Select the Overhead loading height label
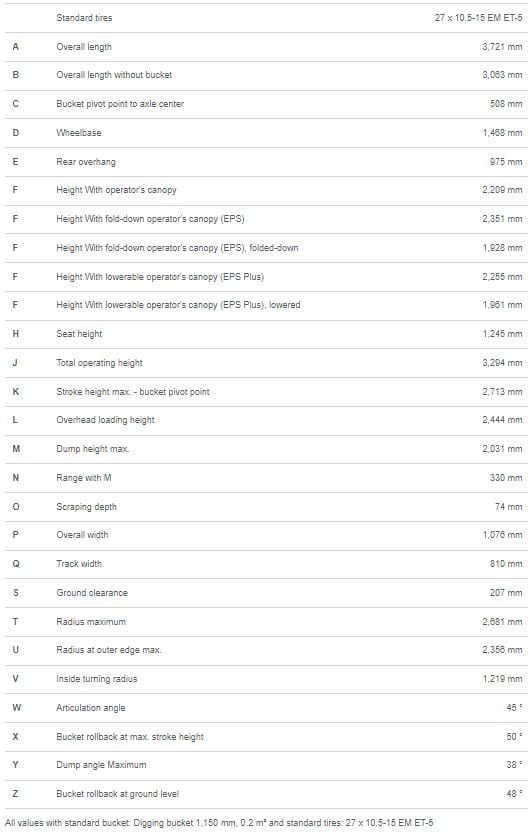The height and width of the screenshot is (833, 528). [105, 420]
